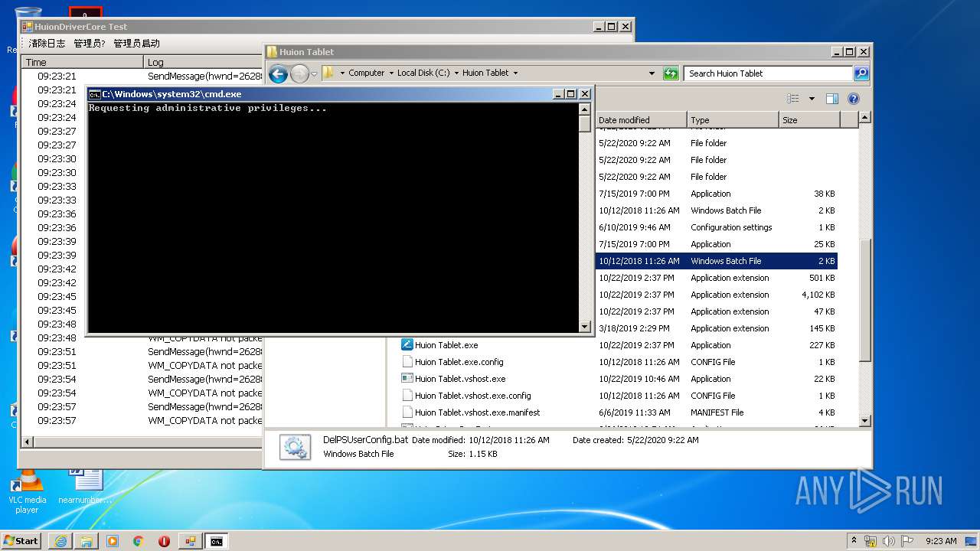Click the 清除日志 menu item
This screenshot has width=980, height=551.
[x=47, y=44]
